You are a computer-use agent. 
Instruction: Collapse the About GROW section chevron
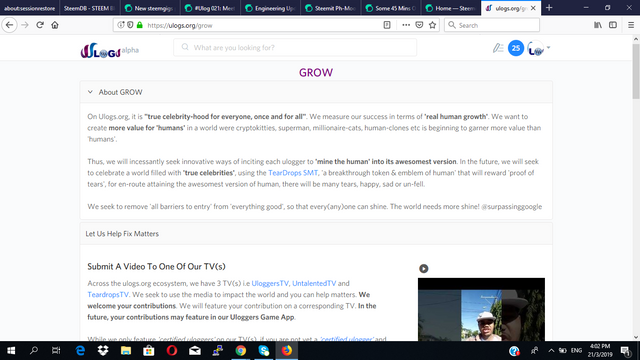pos(90,92)
